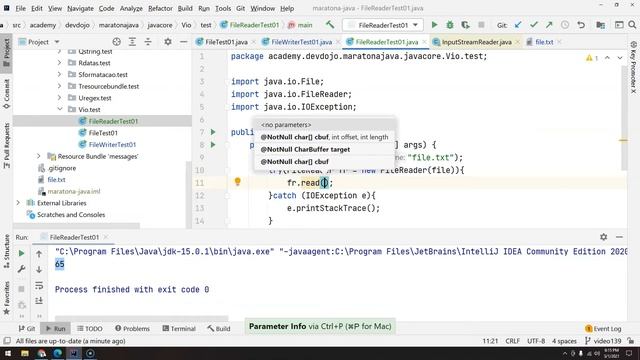Open the Analyze menu

tap(131, 8)
